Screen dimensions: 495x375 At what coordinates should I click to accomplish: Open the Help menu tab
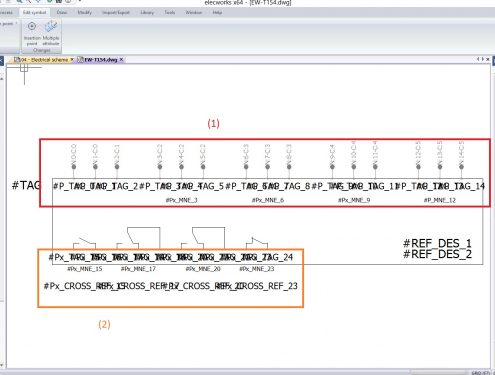[217, 12]
